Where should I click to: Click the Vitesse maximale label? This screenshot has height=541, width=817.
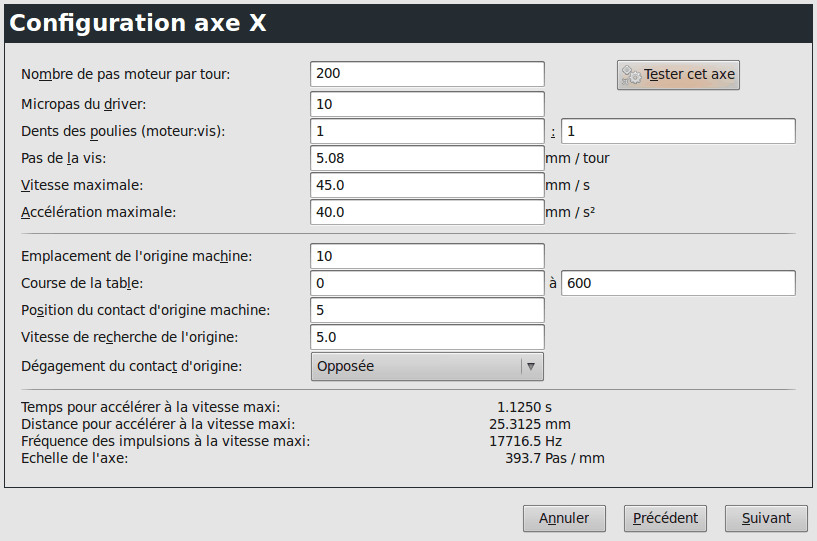(82, 186)
